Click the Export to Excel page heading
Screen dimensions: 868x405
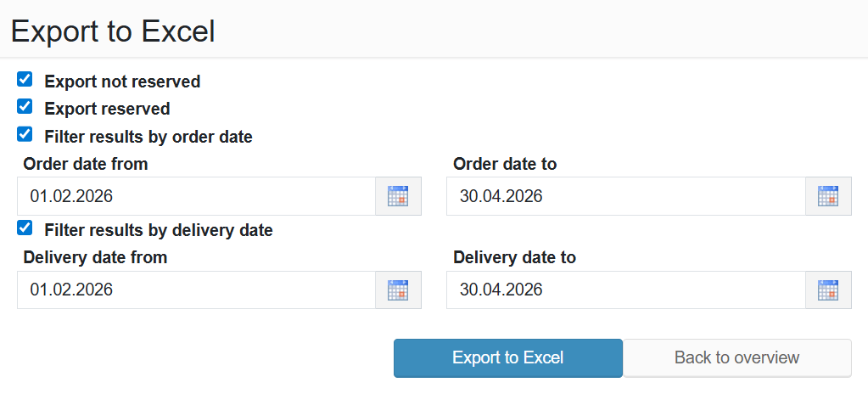point(113,31)
